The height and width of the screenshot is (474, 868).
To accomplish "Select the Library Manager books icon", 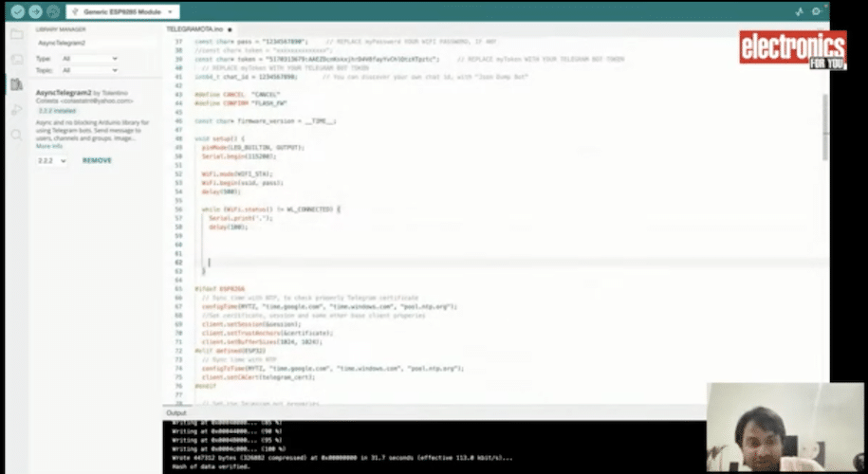I will pos(16,84).
